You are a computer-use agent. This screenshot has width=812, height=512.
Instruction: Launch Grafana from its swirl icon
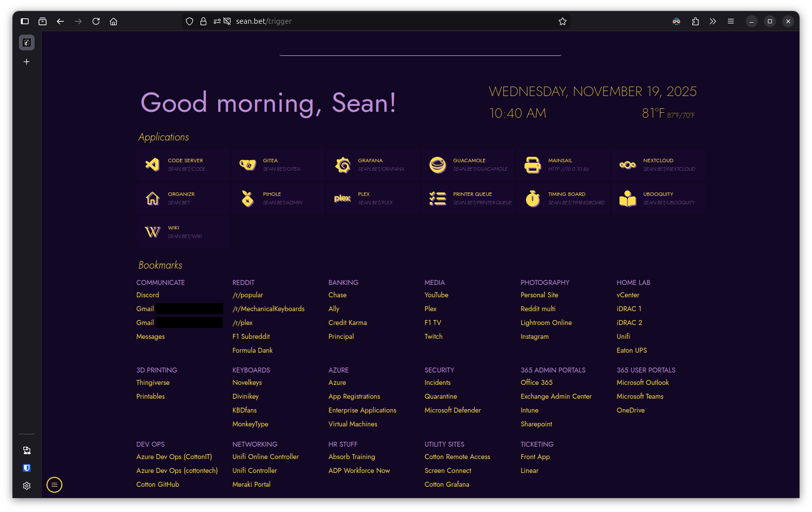pos(342,165)
